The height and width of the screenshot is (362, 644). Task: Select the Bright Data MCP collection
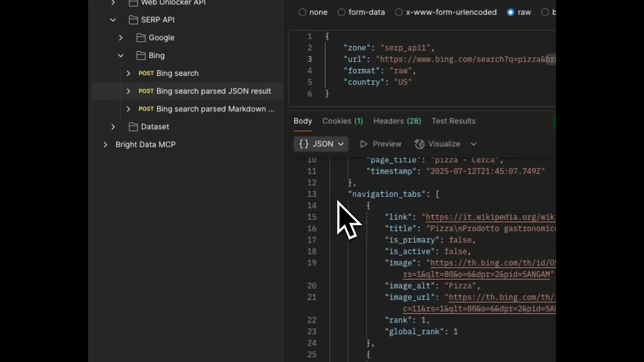click(x=145, y=145)
